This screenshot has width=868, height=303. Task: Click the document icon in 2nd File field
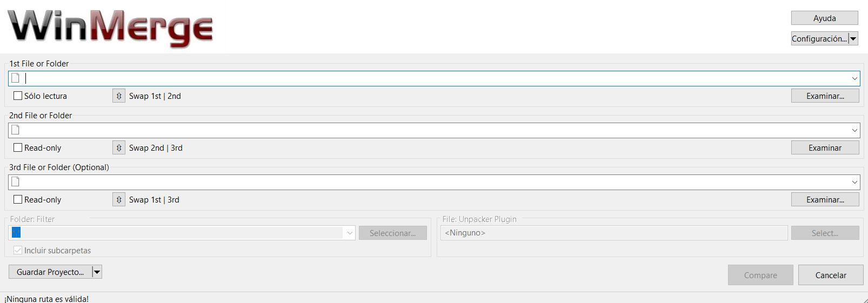click(16, 130)
